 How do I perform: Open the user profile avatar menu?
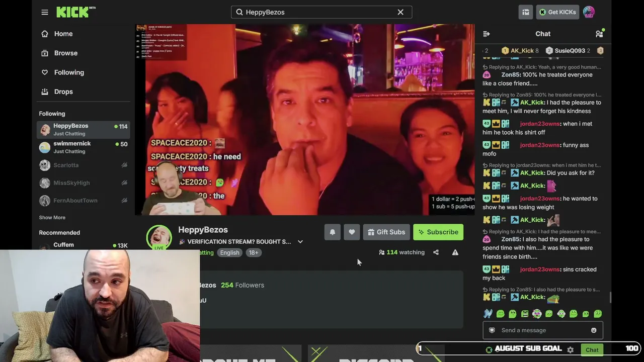click(589, 12)
